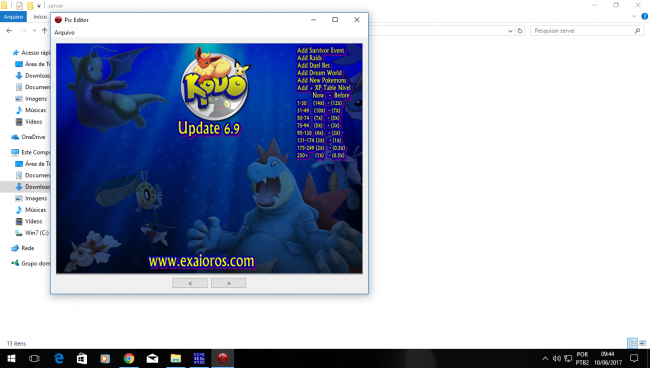Open volume control in system tray
The width and height of the screenshot is (650, 368).
(556, 358)
